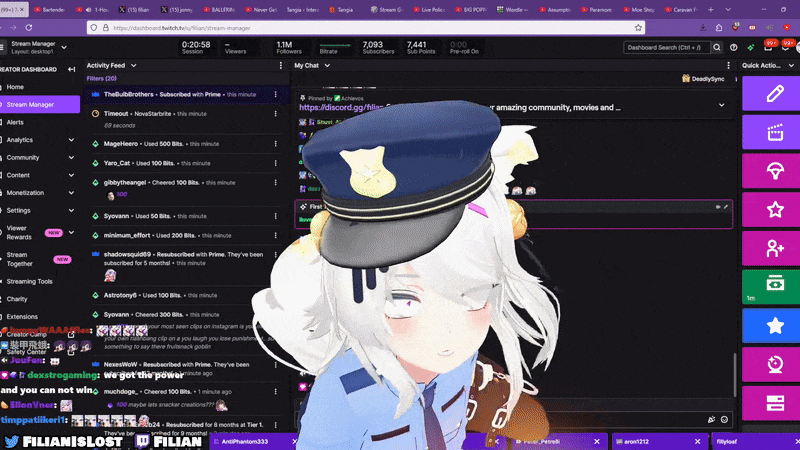The height and width of the screenshot is (450, 800).
Task: Open the help question mark icon
Action: point(734,47)
